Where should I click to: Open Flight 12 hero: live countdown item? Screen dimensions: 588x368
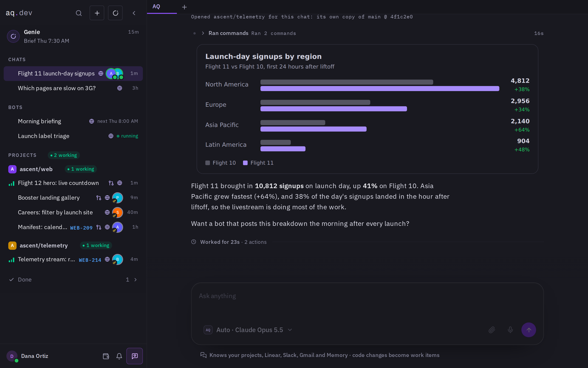(73, 183)
